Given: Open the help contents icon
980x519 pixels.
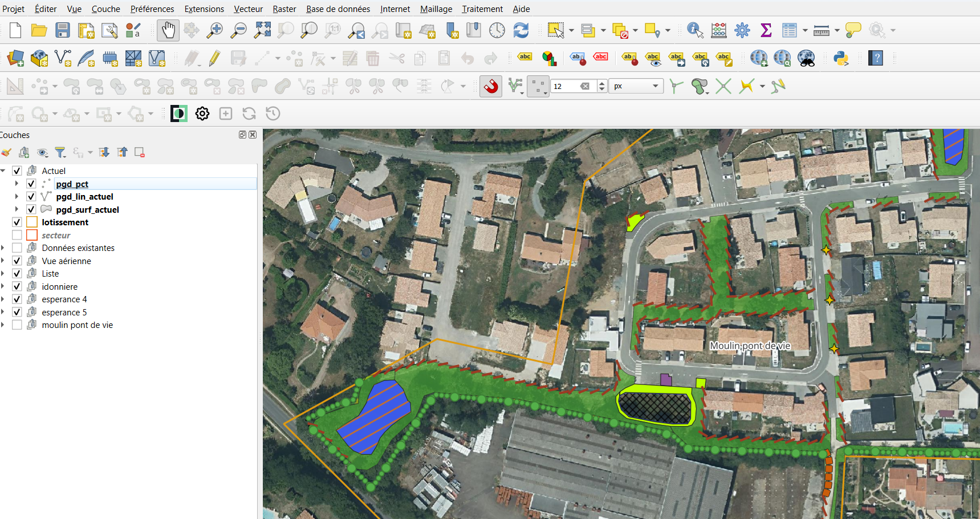Looking at the screenshot, I should click(x=876, y=58).
